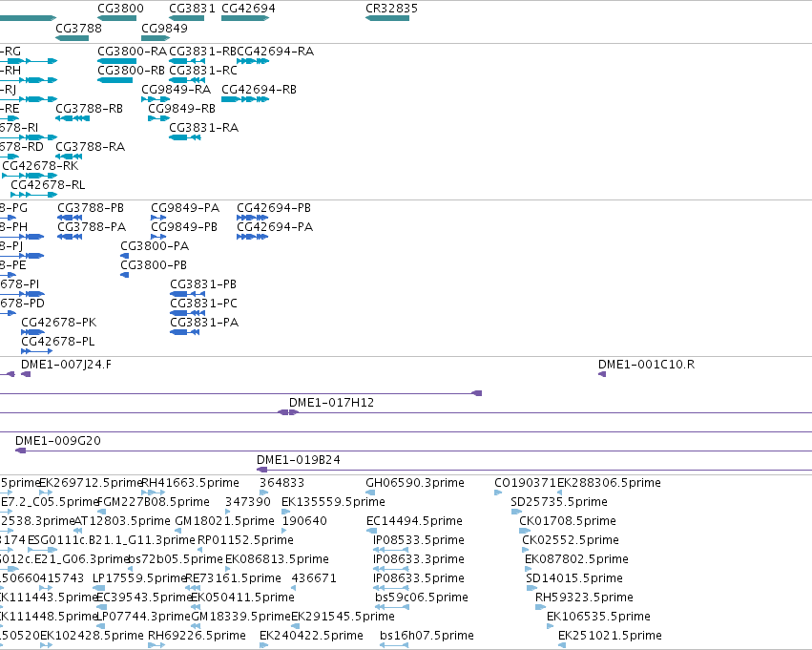Select the CR32835 gene feature

(x=387, y=18)
